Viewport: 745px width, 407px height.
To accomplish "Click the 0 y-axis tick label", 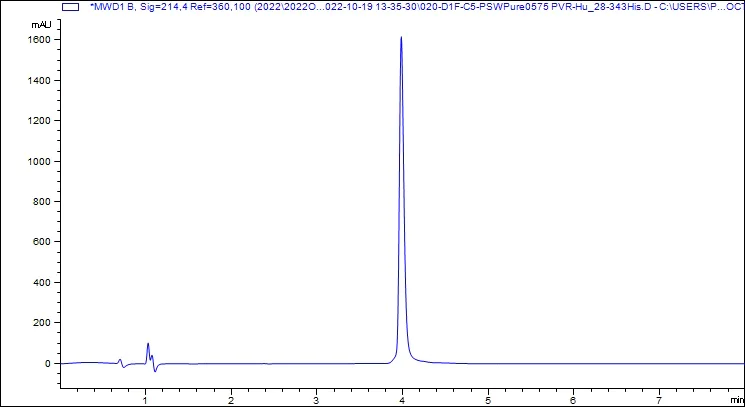I will tap(48, 364).
